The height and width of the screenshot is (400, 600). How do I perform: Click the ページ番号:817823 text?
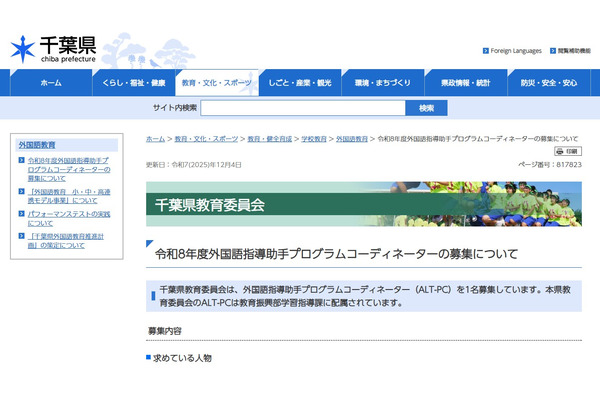[550, 164]
